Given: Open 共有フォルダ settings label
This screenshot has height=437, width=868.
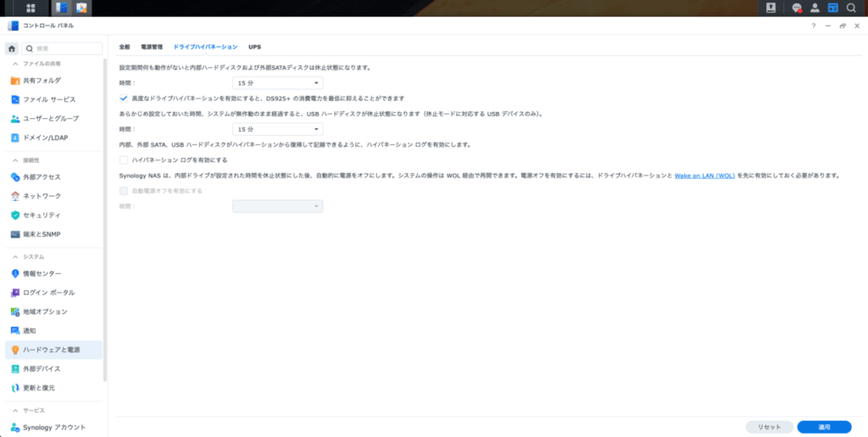Looking at the screenshot, I should pos(42,81).
